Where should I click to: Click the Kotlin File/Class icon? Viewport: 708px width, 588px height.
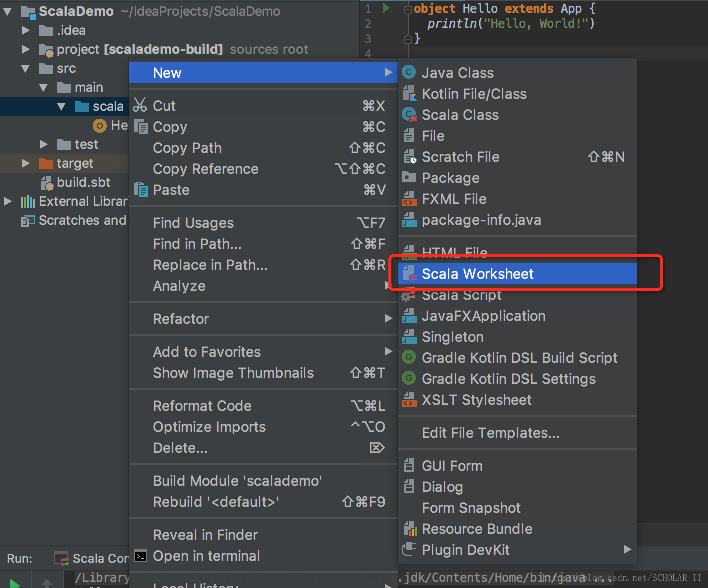[x=409, y=94]
